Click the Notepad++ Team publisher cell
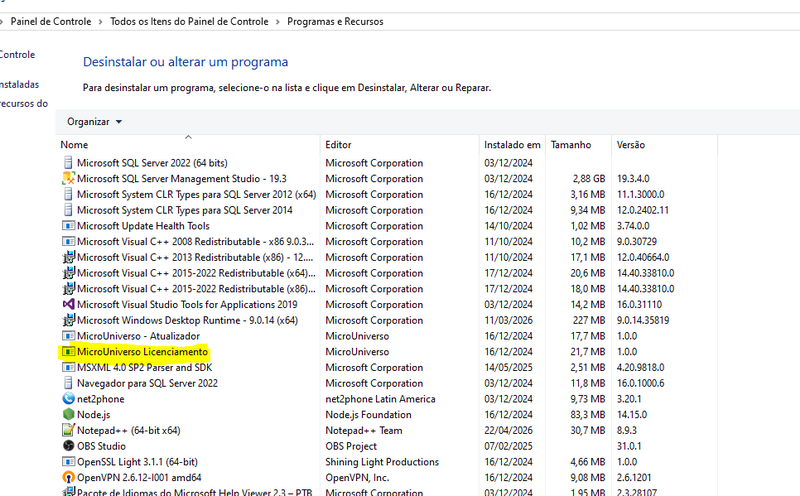 tap(364, 430)
